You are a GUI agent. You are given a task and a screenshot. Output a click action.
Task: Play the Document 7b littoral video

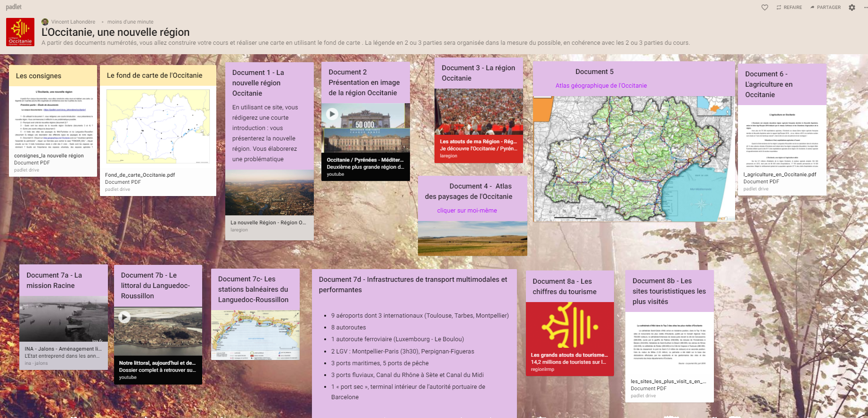click(124, 317)
